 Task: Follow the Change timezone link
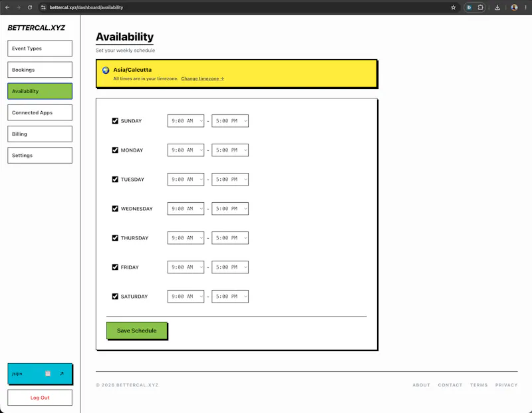[x=202, y=78]
